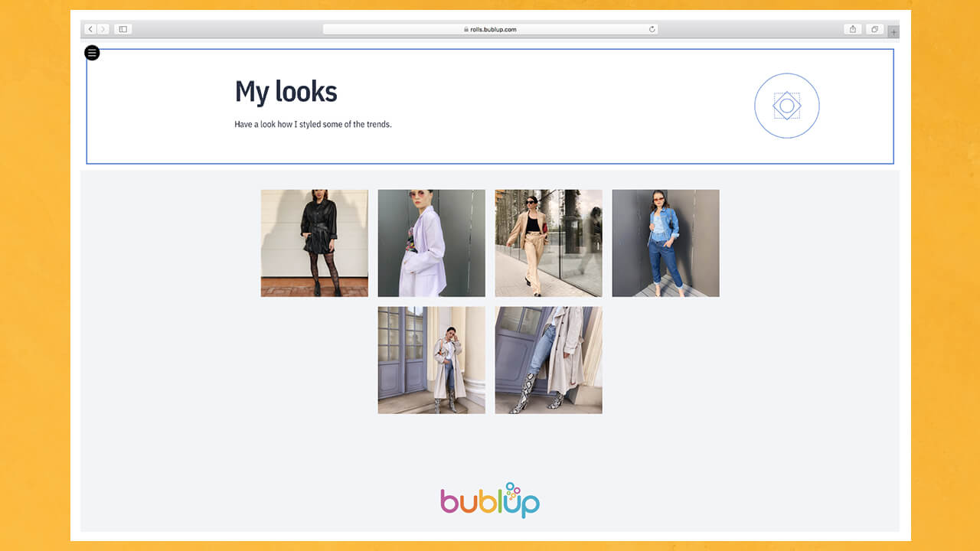Select the 'Have a look how I styled' description
Image resolution: width=980 pixels, height=551 pixels.
click(x=313, y=125)
